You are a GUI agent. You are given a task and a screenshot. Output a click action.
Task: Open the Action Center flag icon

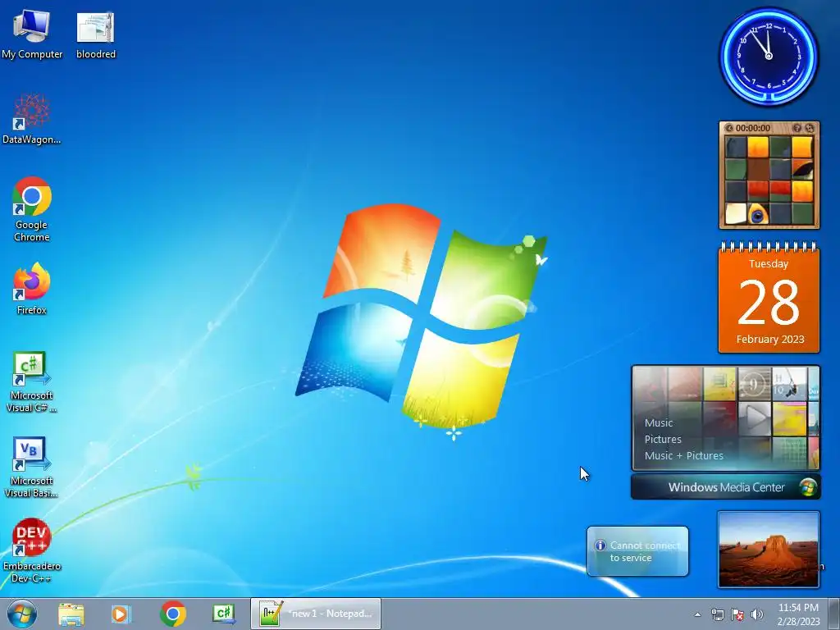click(x=737, y=614)
